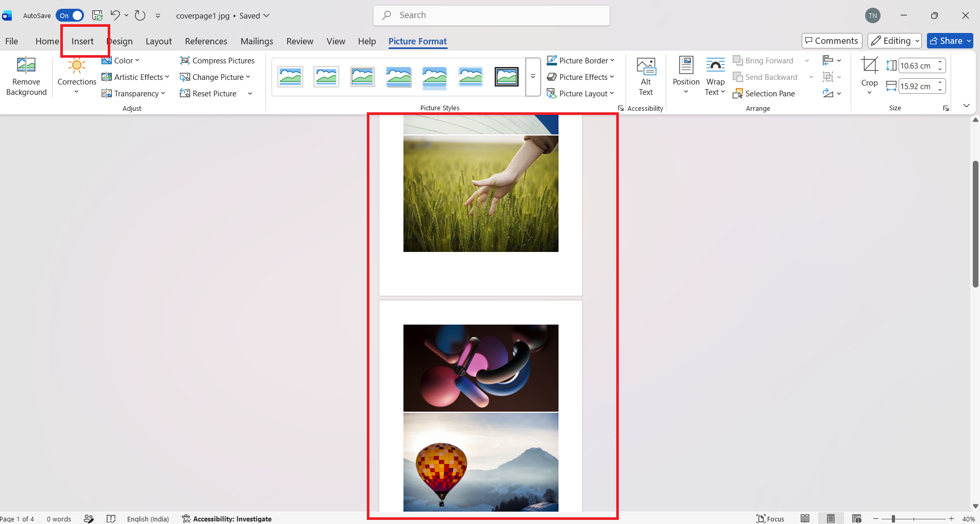Image resolution: width=980 pixels, height=524 pixels.
Task: Open Picture Styles dialog launcher
Action: [621, 108]
